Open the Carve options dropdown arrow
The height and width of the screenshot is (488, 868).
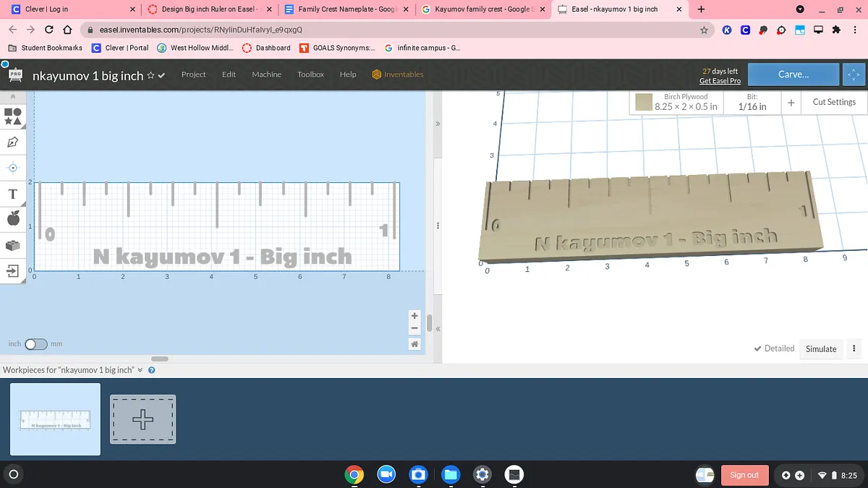point(851,74)
